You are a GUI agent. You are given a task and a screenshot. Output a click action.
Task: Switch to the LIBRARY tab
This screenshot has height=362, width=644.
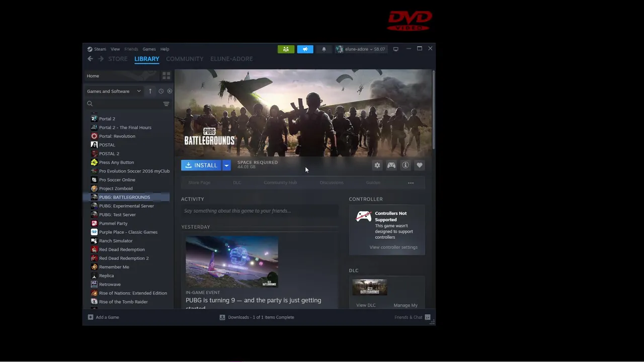147,59
